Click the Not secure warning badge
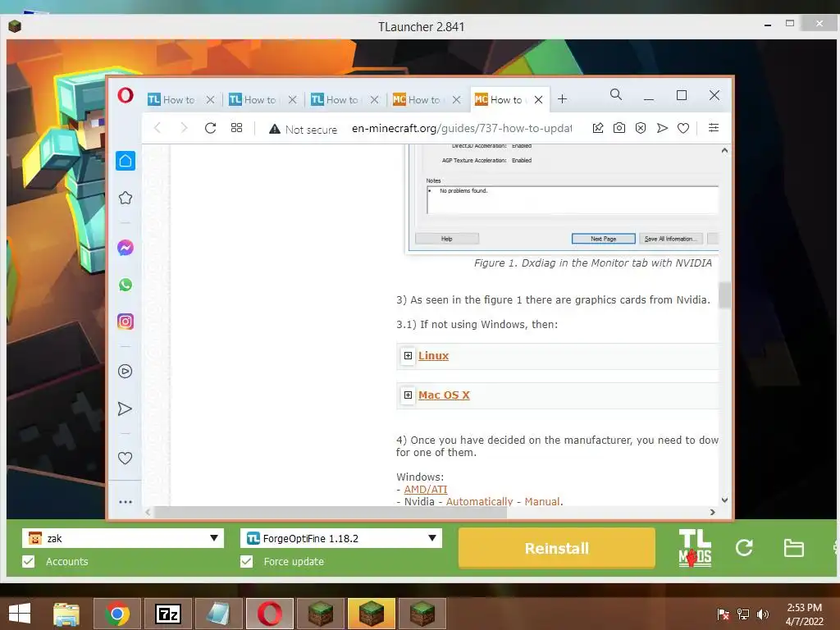The width and height of the screenshot is (840, 630). [304, 129]
